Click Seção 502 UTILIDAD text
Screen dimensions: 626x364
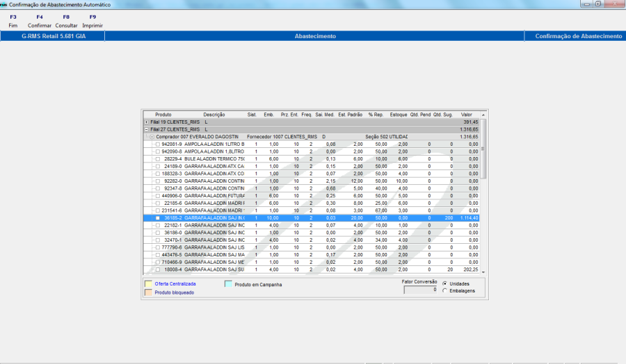point(386,137)
